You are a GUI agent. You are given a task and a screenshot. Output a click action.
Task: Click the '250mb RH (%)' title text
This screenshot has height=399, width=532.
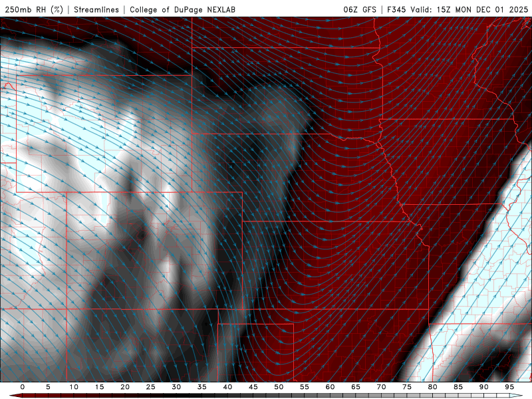34,9
